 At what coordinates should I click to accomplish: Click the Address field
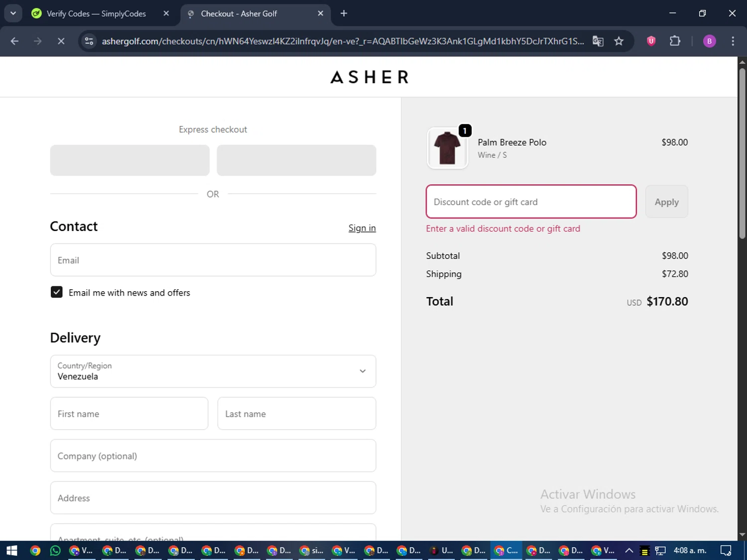pyautogui.click(x=213, y=498)
